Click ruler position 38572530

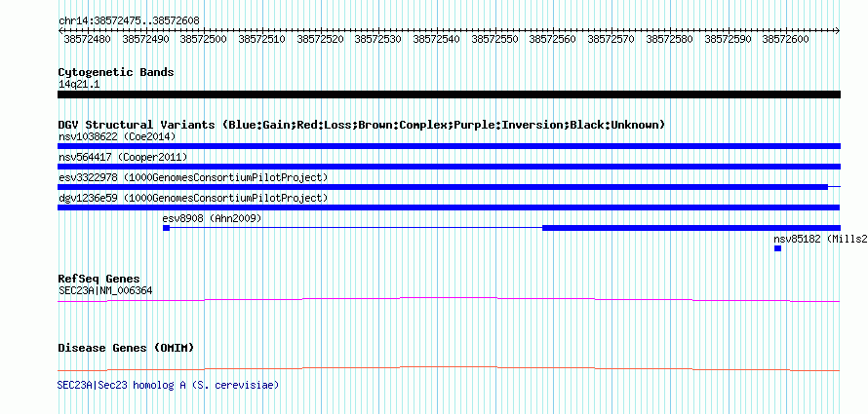coord(378,39)
